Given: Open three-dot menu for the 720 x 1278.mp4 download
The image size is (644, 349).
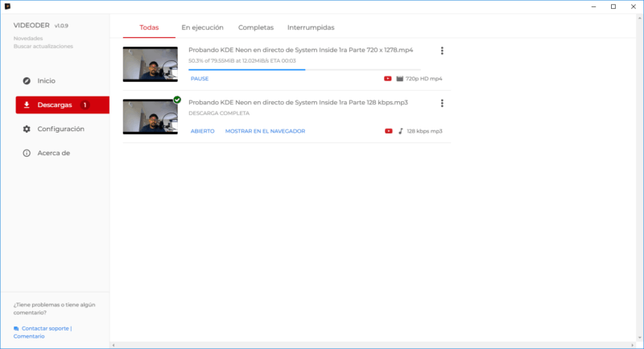Looking at the screenshot, I should click(442, 51).
